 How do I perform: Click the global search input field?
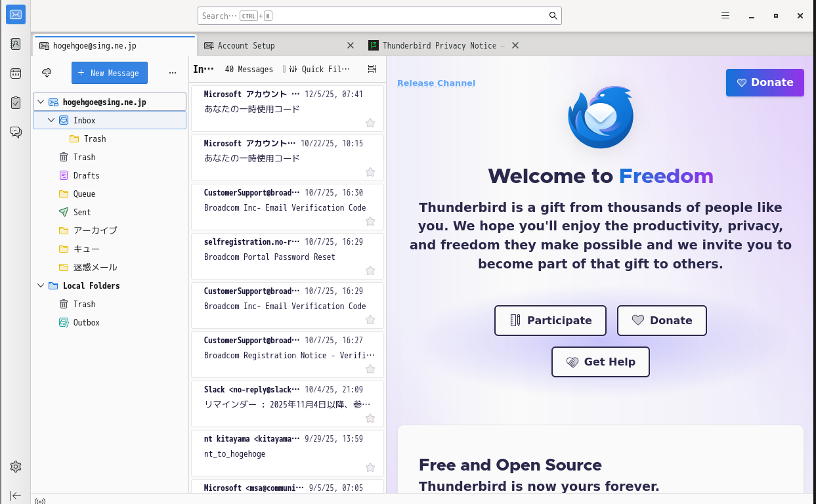pyautogui.click(x=379, y=16)
